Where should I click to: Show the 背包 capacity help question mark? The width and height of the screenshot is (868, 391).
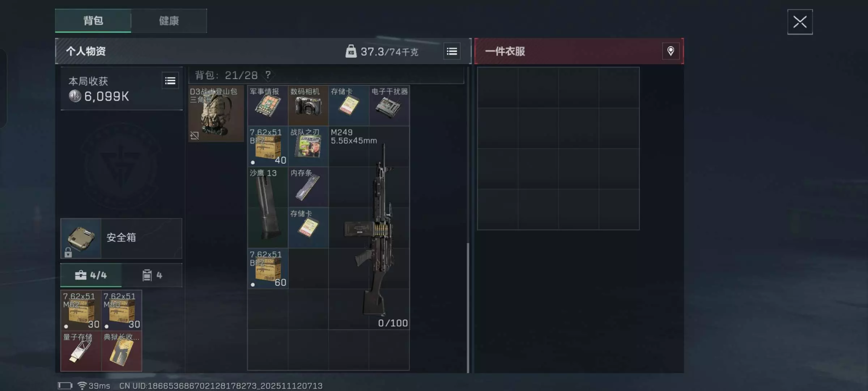268,75
